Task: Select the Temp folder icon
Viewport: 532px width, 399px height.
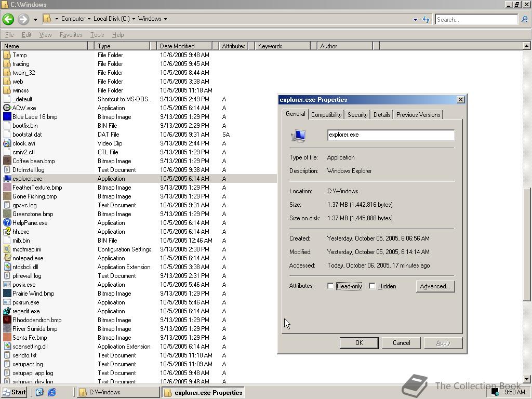Action: tap(7, 55)
